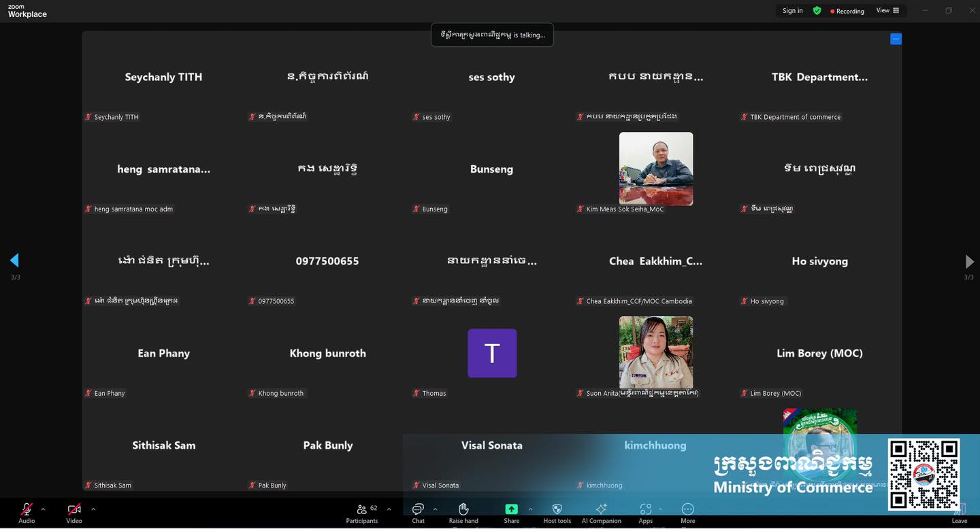Click Chea Eakkhim_CCF/MOC Cambodia name label

[x=639, y=301]
